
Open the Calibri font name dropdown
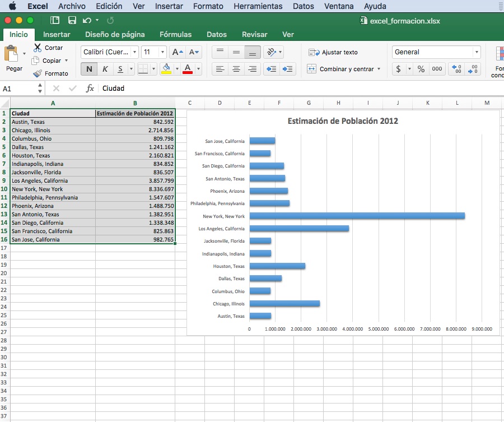[x=135, y=52]
